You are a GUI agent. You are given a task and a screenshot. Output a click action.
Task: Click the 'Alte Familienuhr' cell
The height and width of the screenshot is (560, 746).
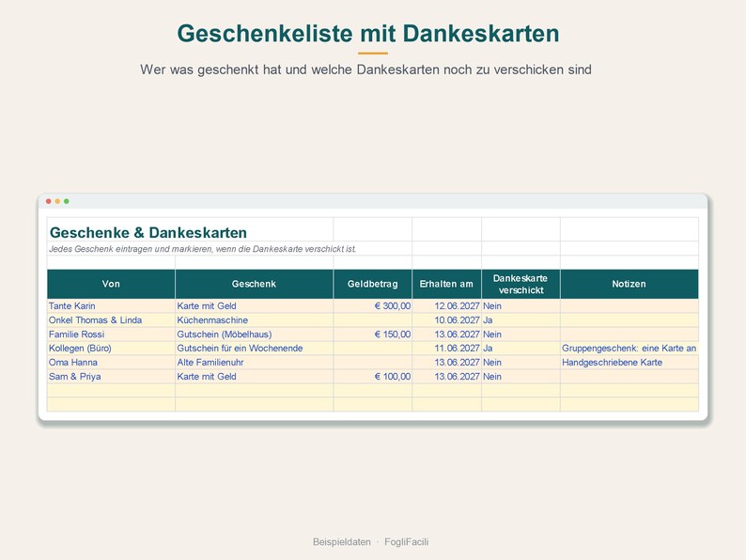(x=254, y=363)
